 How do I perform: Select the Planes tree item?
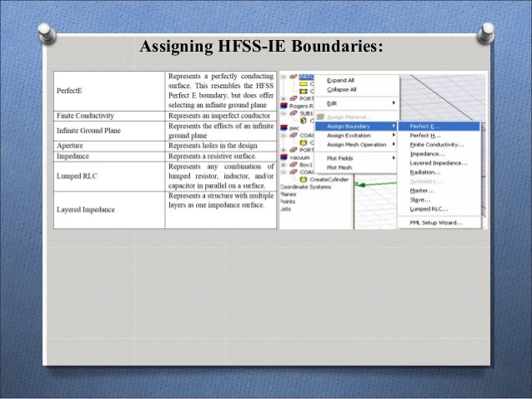click(289, 194)
